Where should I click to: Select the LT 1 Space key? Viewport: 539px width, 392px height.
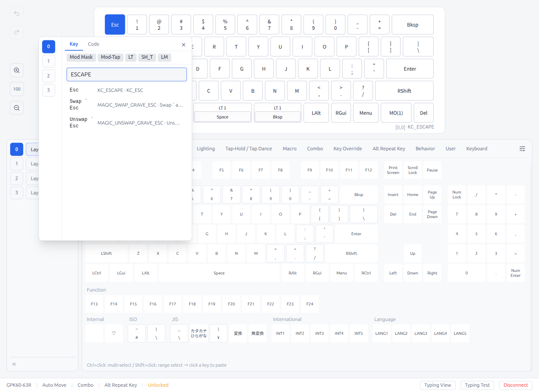pyautogui.click(x=223, y=113)
